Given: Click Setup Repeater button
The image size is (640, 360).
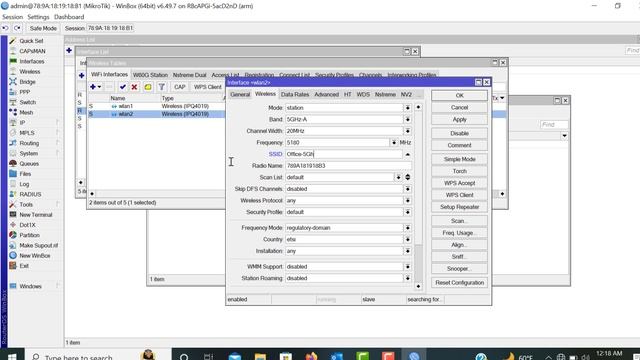Looking at the screenshot, I should click(460, 207).
